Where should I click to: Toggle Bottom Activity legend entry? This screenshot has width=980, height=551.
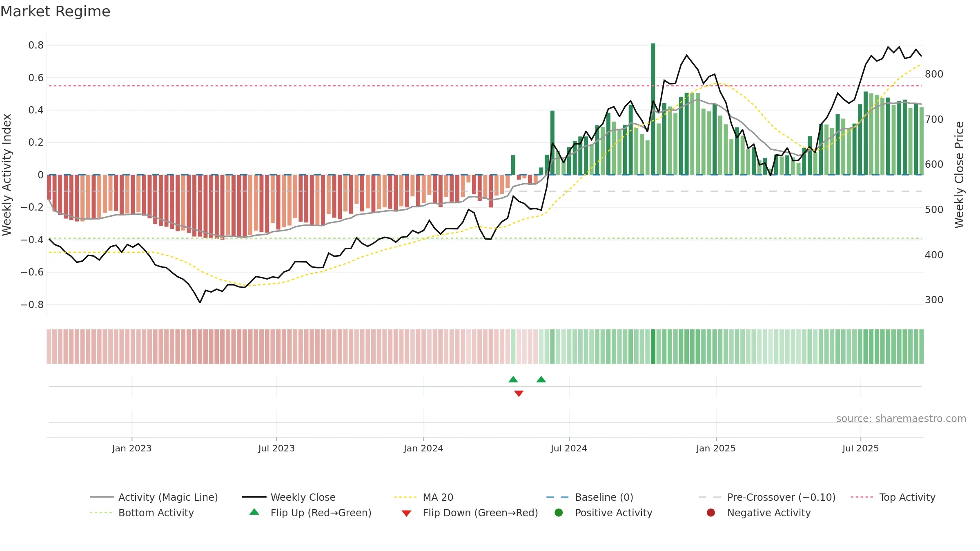tap(142, 513)
